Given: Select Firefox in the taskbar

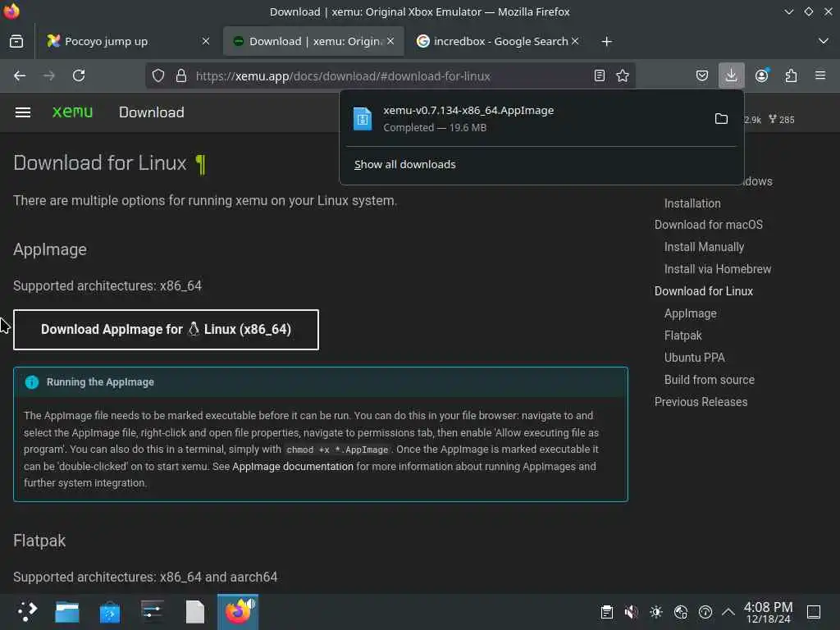Looking at the screenshot, I should 238,612.
